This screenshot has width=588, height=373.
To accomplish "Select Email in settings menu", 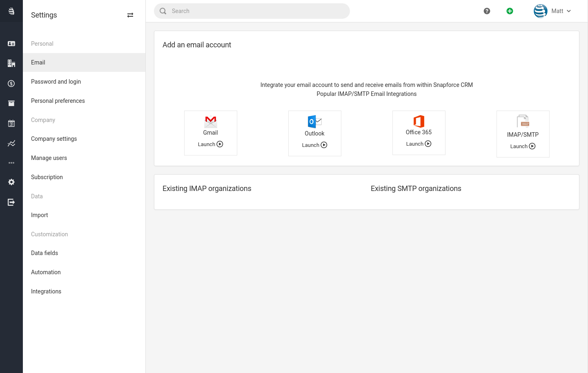I will tap(84, 62).
